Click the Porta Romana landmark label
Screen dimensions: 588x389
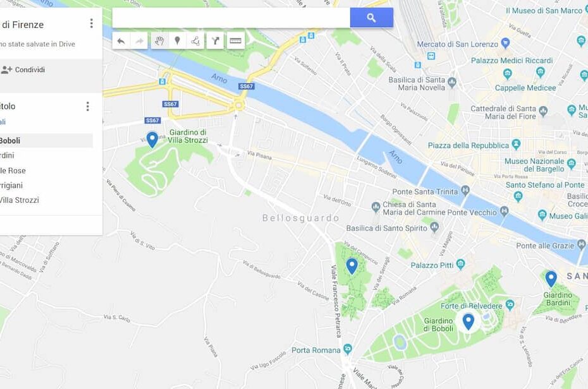click(x=315, y=350)
